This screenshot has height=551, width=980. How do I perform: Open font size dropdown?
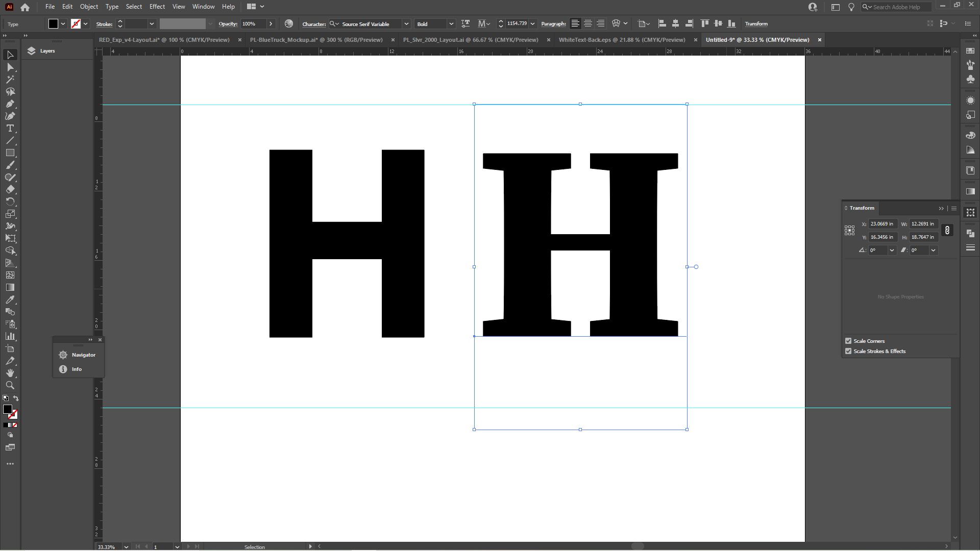pos(533,24)
